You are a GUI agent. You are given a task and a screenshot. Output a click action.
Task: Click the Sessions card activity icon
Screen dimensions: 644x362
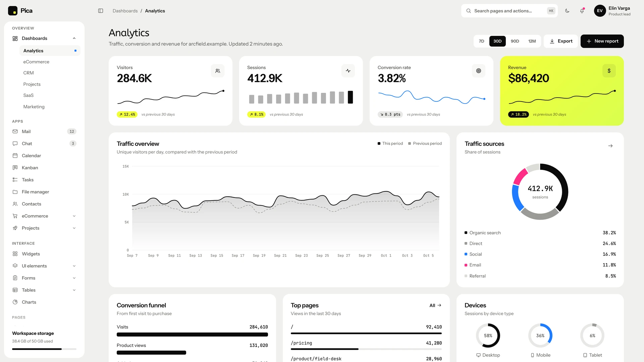[x=348, y=71]
